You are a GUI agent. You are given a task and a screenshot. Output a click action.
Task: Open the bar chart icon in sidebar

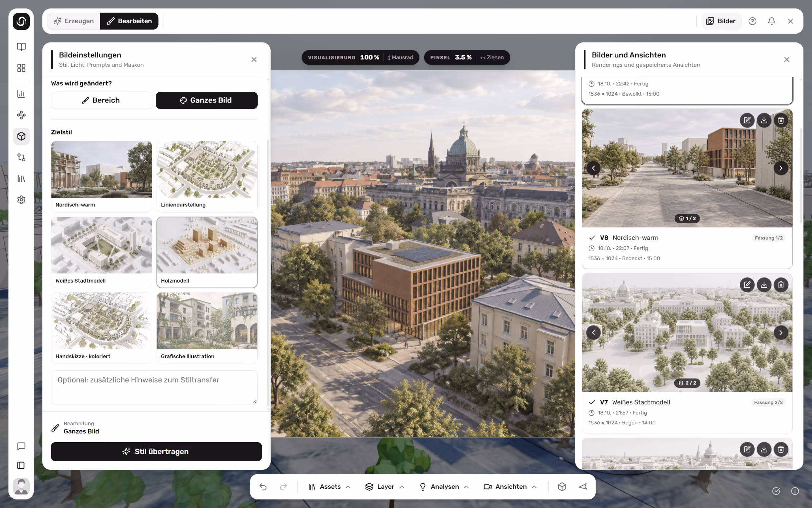pyautogui.click(x=21, y=94)
